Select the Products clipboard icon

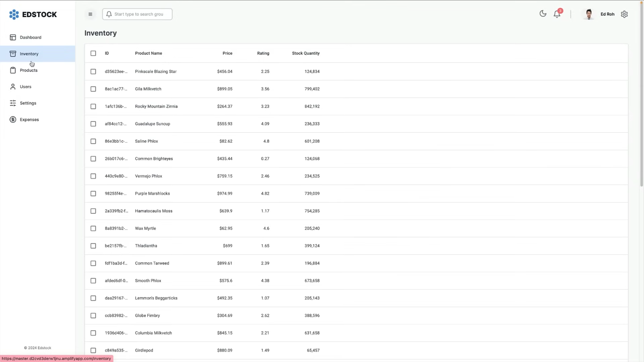[x=13, y=70]
